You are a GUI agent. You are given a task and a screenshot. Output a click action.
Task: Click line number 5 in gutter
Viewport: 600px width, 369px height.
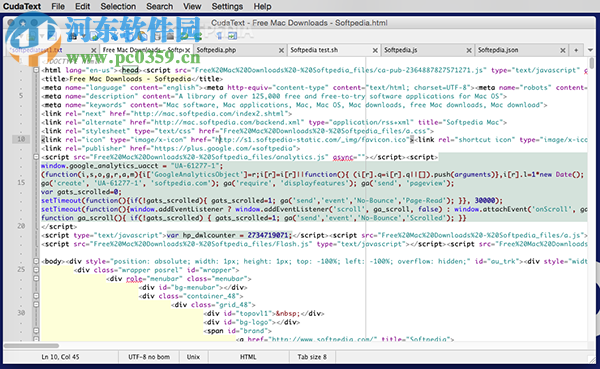click(21, 96)
